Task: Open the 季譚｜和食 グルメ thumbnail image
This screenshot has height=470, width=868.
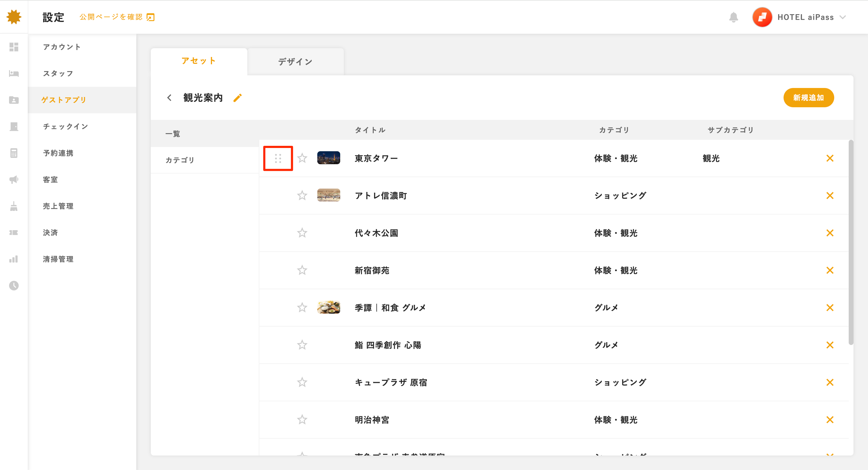Action: click(x=328, y=307)
